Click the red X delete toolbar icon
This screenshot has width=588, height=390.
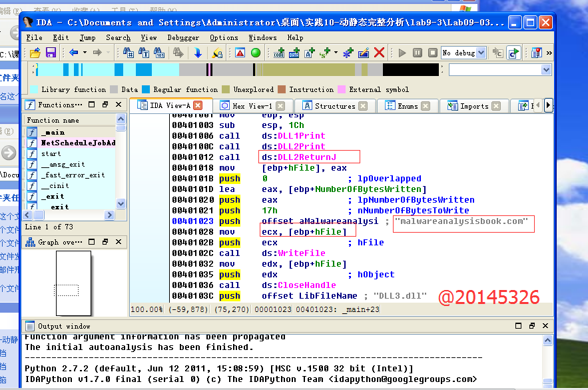[x=380, y=53]
